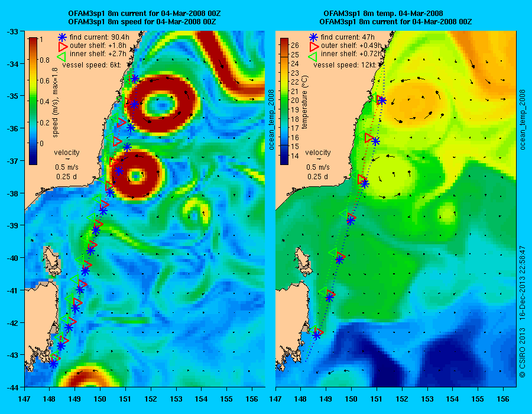The image size is (532, 414).
Task: Click southernmost blue asterisk on right temperature map
Action: [316, 335]
